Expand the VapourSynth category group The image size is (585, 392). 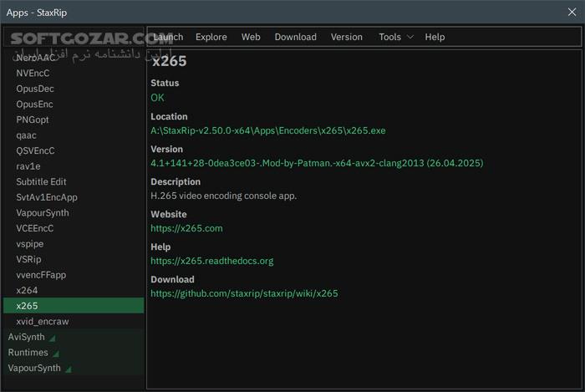tap(34, 368)
